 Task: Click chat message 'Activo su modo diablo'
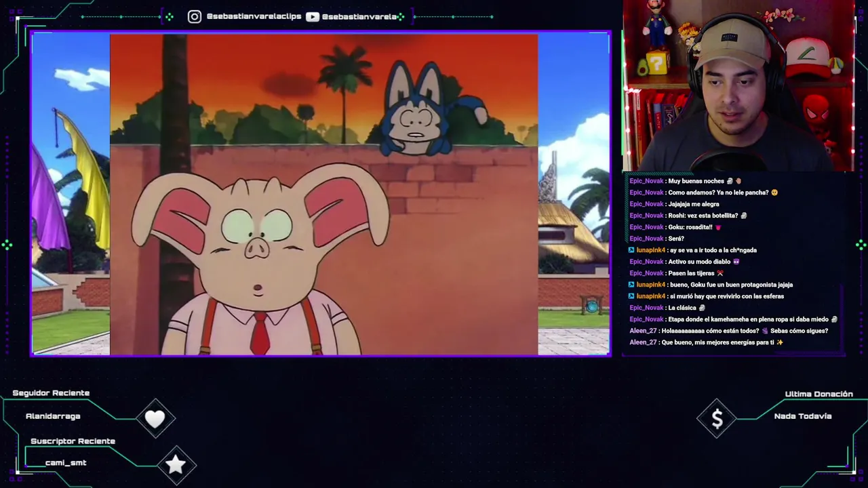pos(684,262)
